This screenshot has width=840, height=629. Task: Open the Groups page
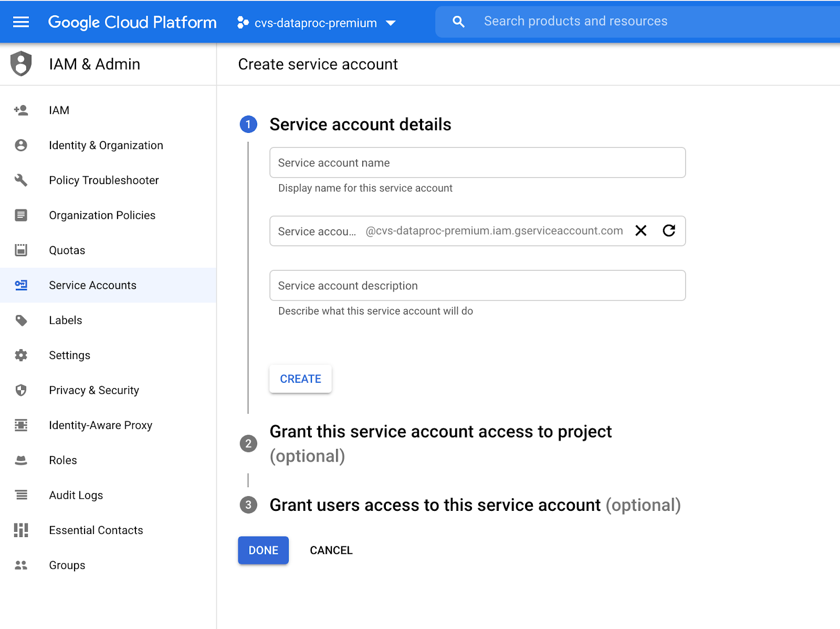point(108,565)
